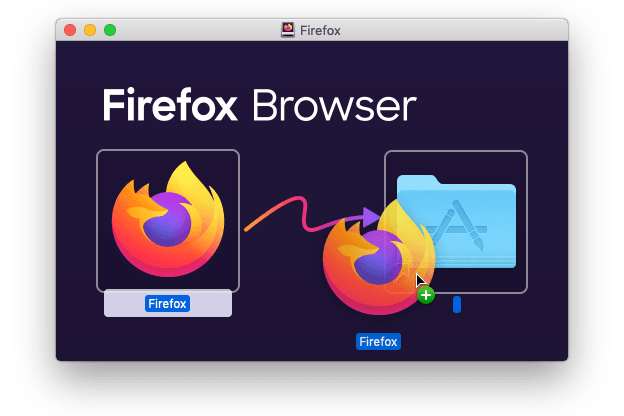Screen dimensions: 624x416
Task: Click the highlighted Firefox label under left icon
Action: click(x=168, y=304)
